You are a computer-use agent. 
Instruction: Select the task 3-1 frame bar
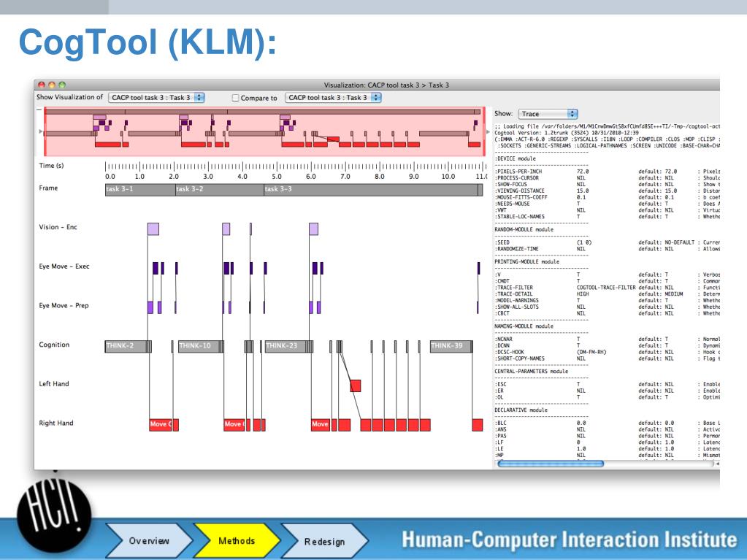coord(140,190)
